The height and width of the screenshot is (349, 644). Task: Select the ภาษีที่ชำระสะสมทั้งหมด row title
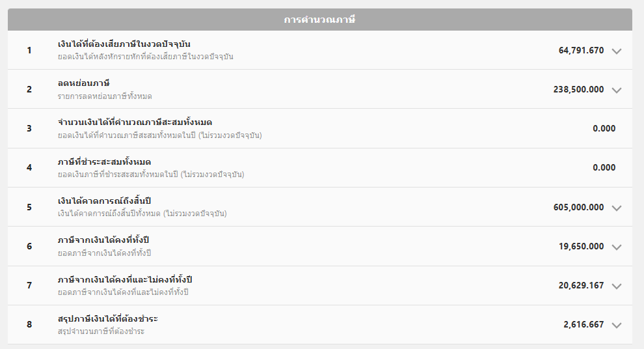click(104, 161)
